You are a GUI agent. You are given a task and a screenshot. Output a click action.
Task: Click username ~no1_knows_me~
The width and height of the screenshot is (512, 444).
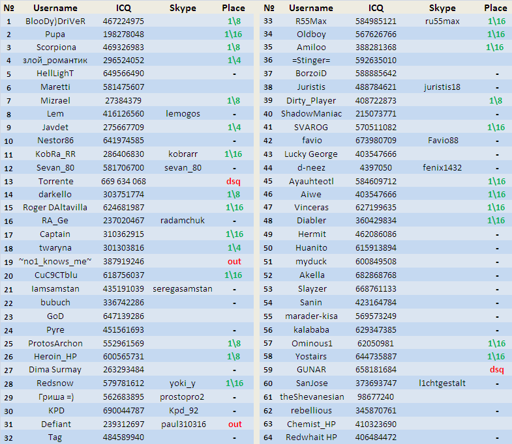[55, 262]
